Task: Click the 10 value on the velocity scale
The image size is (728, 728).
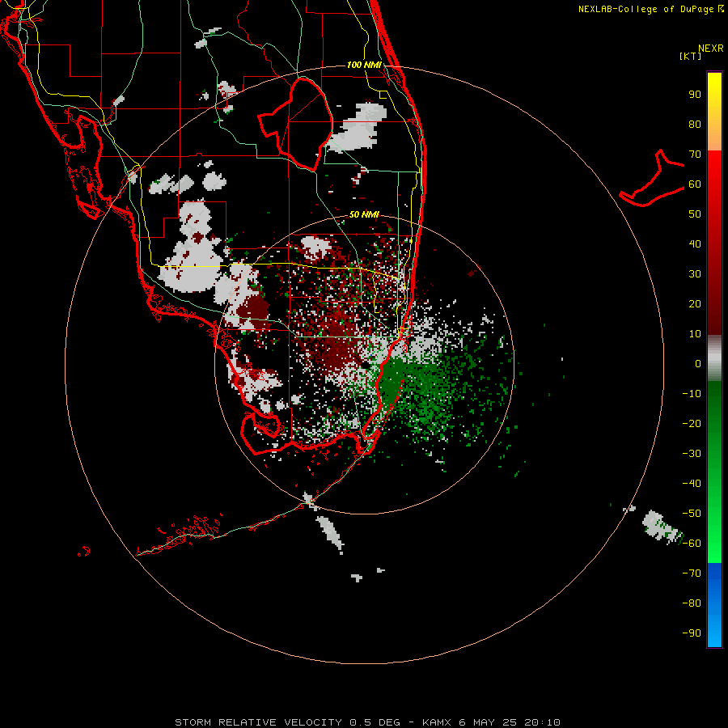Action: click(695, 334)
